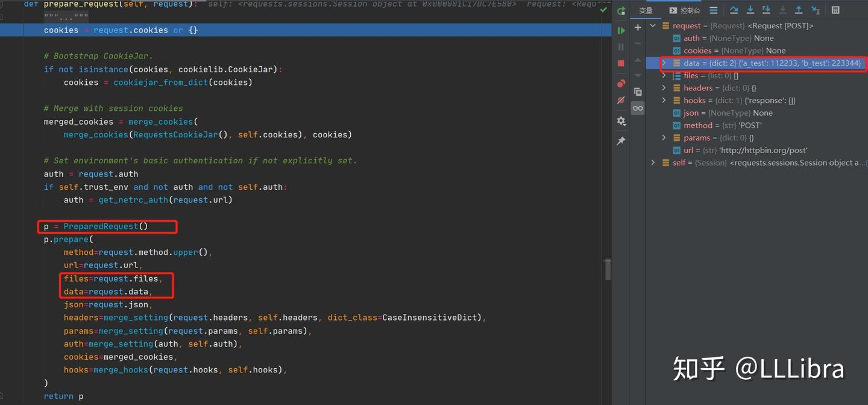Viewport: 868px width, 405px height.
Task: Expand the params dict variable
Action: [x=664, y=138]
